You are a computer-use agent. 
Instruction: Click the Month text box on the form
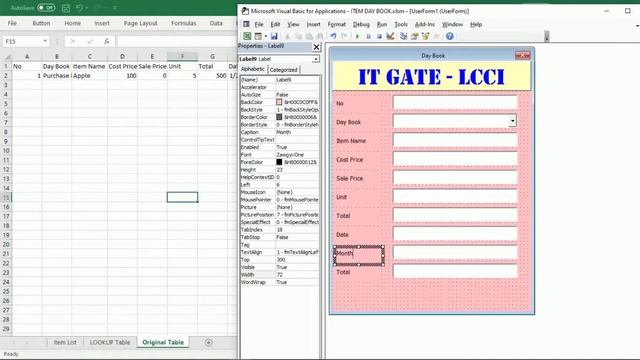[x=455, y=253]
